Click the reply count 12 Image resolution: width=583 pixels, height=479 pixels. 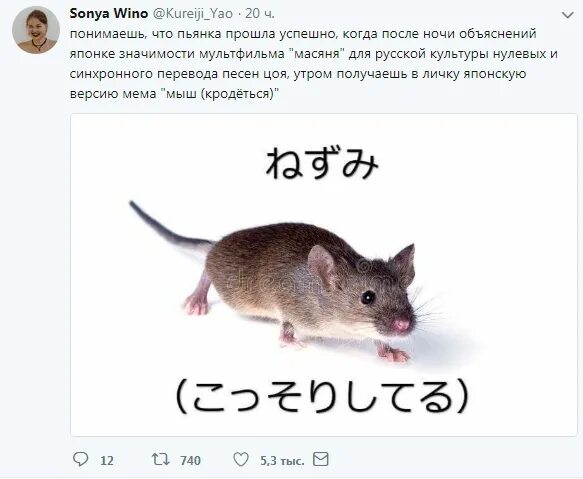pyautogui.click(x=107, y=460)
